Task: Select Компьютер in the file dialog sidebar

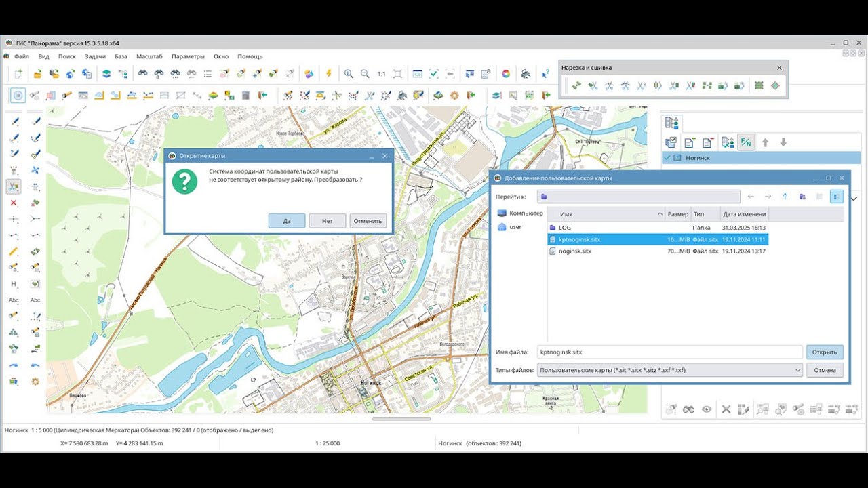Action: coord(520,213)
